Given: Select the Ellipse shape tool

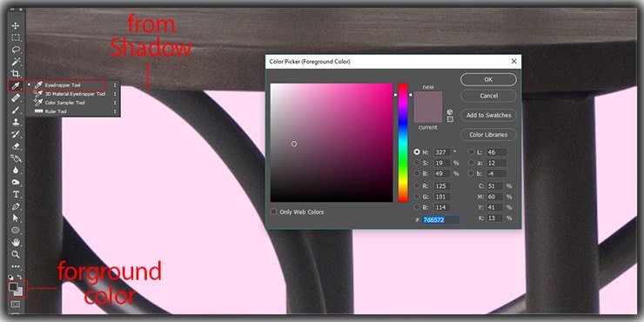Looking at the screenshot, I should (16, 231).
